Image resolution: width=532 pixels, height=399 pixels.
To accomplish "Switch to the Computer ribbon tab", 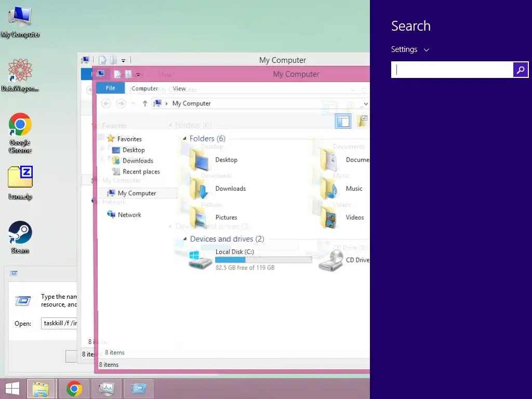I will pyautogui.click(x=144, y=88).
